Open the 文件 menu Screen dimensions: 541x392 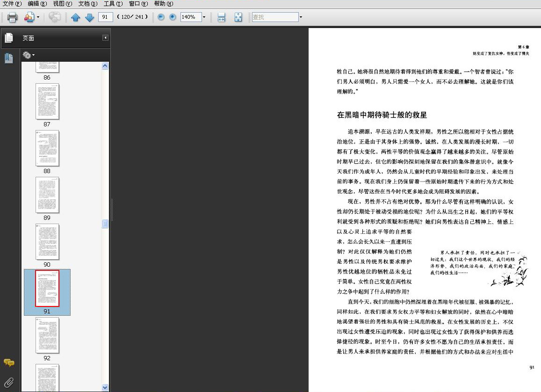(12, 3)
